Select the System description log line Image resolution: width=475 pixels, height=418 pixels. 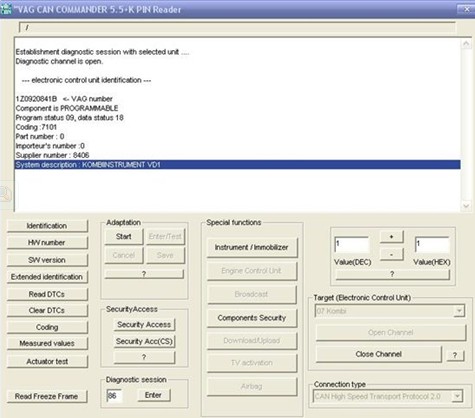237,165
